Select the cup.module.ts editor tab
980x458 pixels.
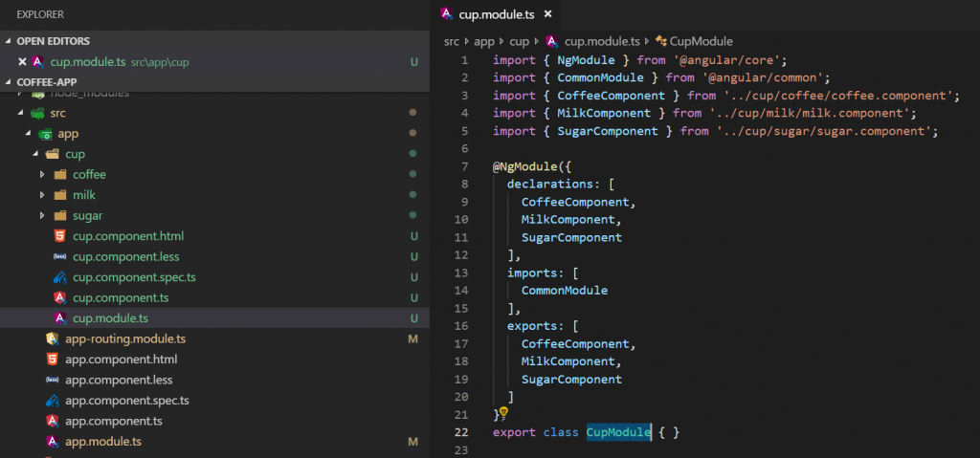[497, 13]
